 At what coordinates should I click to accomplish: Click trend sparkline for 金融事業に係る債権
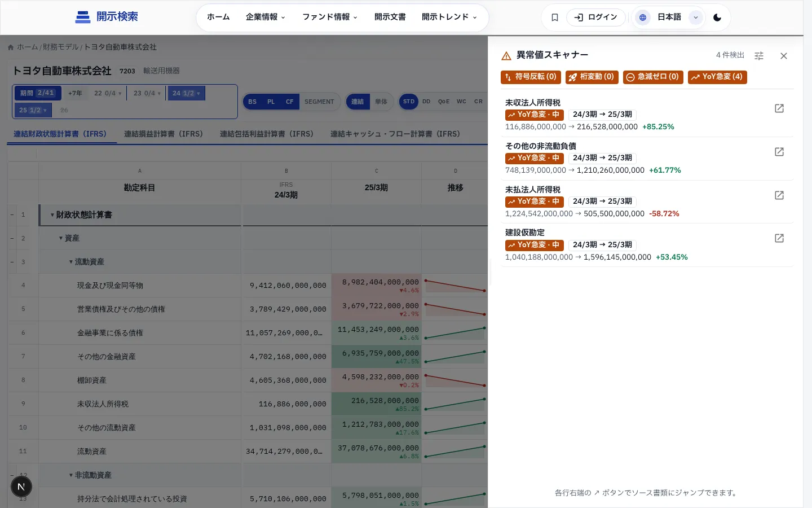pyautogui.click(x=455, y=333)
